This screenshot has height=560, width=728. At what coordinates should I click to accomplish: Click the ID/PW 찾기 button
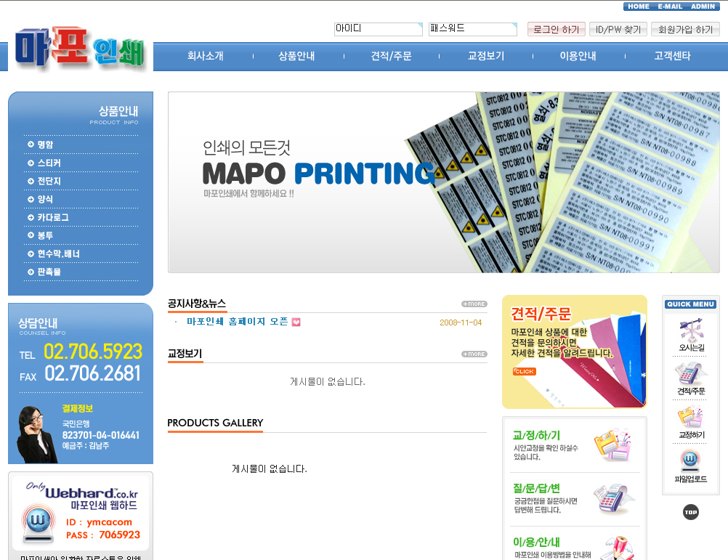pos(618,29)
